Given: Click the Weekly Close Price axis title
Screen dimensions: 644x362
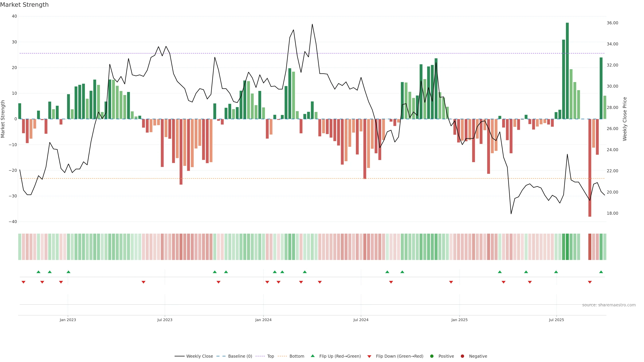Looking at the screenshot, I should click(625, 119).
